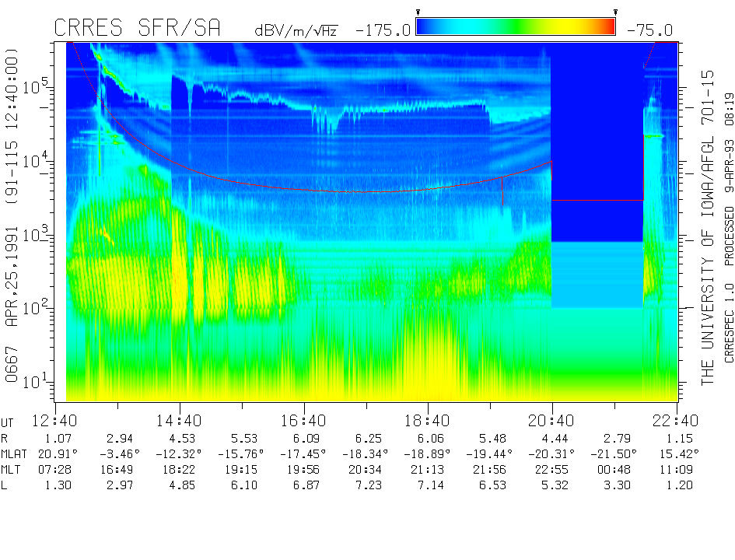Click the rainbow color scale bar
The width and height of the screenshot is (735, 560).
pos(516,27)
